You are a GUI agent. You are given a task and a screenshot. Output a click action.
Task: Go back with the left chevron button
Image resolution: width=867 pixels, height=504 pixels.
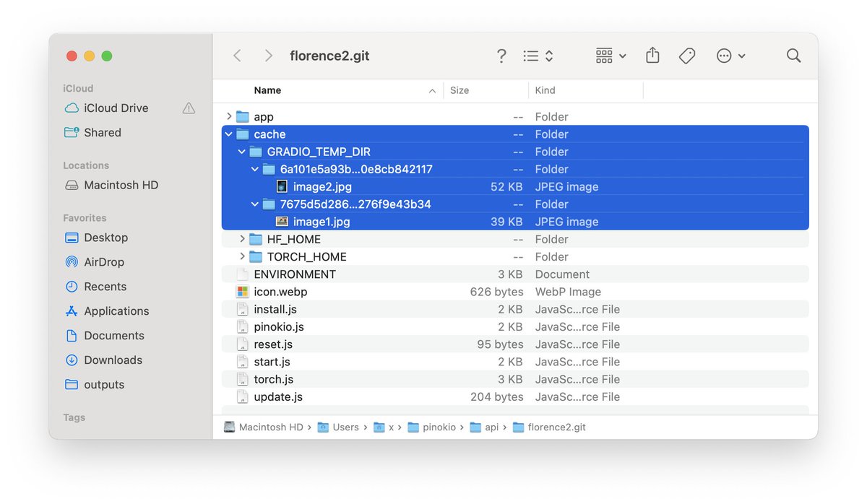[x=237, y=56]
